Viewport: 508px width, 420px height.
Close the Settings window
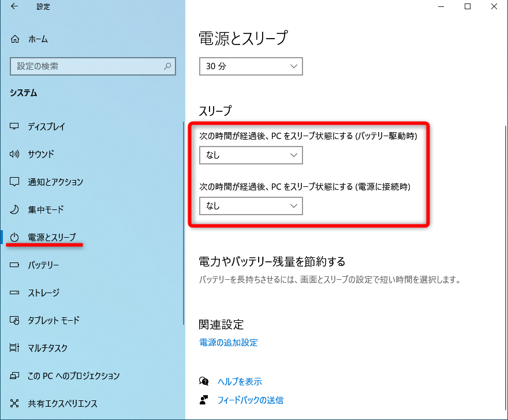tap(494, 6)
